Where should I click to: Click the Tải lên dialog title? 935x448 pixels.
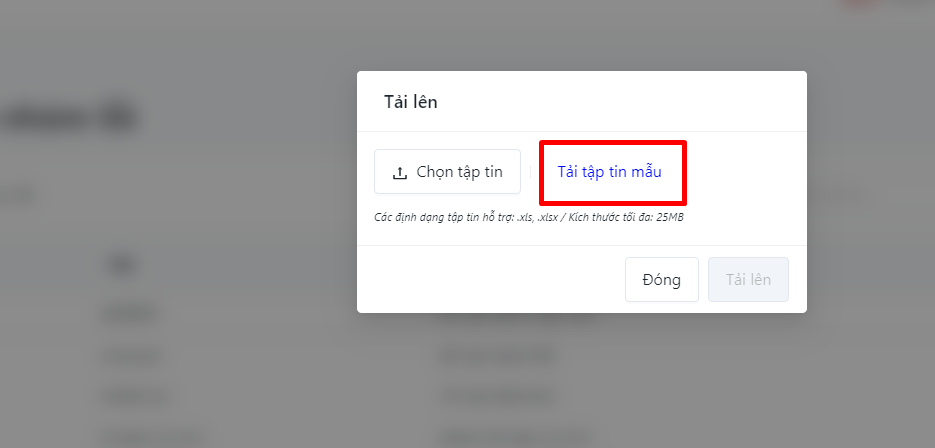(x=410, y=102)
